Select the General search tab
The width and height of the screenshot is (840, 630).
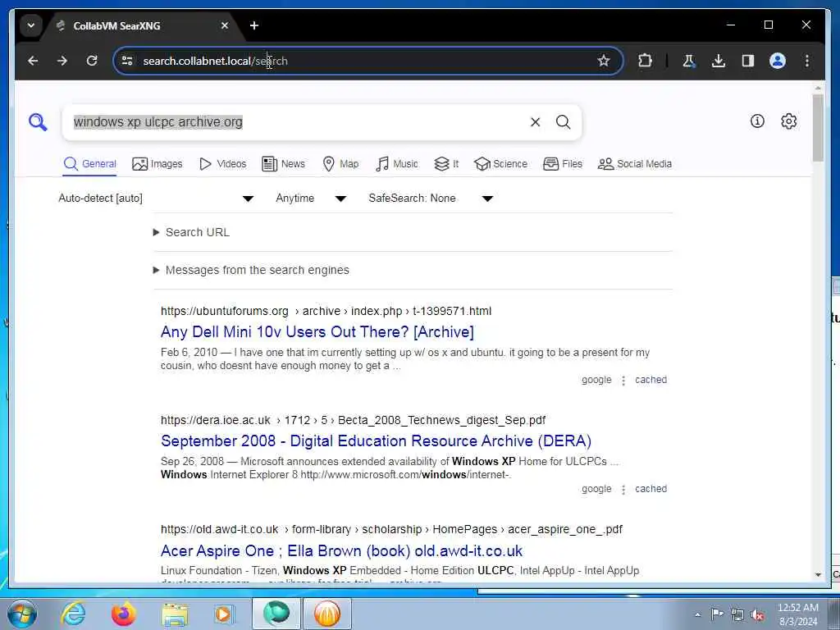[90, 164]
